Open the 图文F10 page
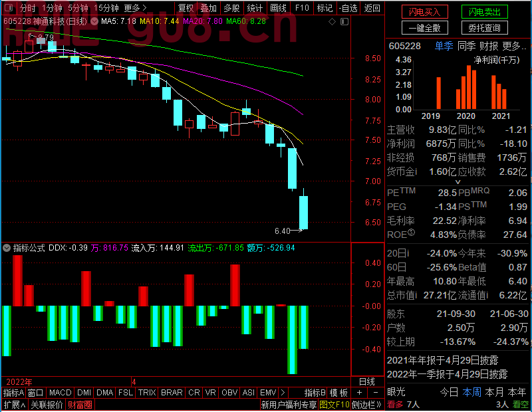 click(334, 405)
